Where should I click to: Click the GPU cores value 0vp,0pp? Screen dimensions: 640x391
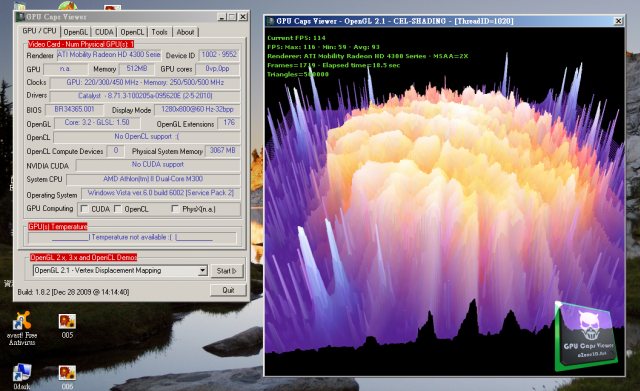[217, 69]
